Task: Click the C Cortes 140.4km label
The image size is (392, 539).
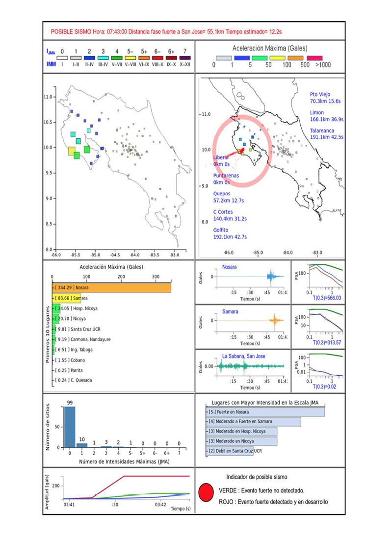Action: coord(230,215)
